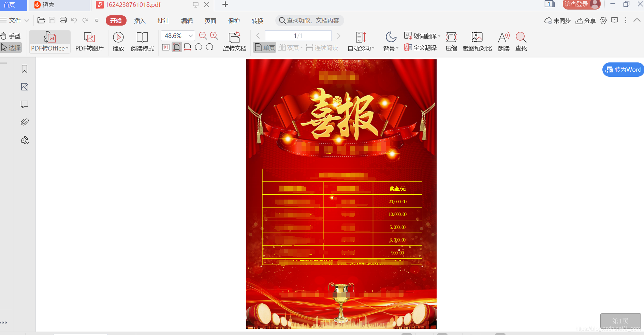Open 背景 background dropdown

(391, 42)
